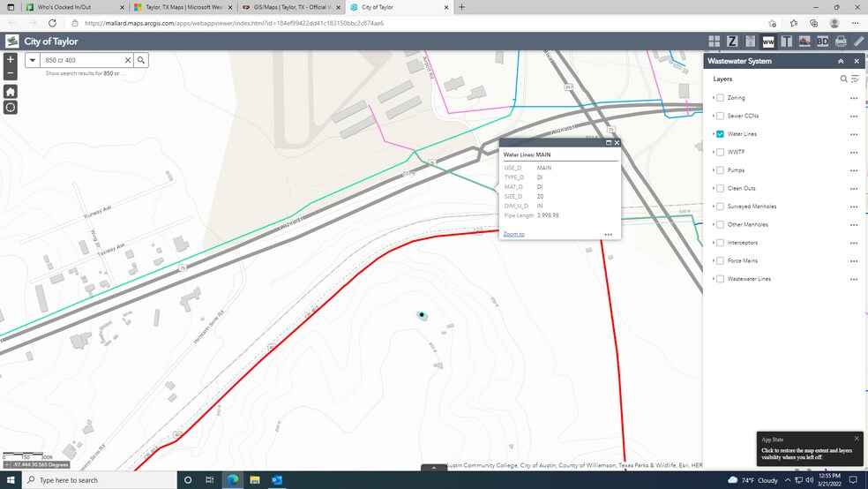Open the BD widget in the toolbar
The height and width of the screenshot is (489, 868).
822,41
